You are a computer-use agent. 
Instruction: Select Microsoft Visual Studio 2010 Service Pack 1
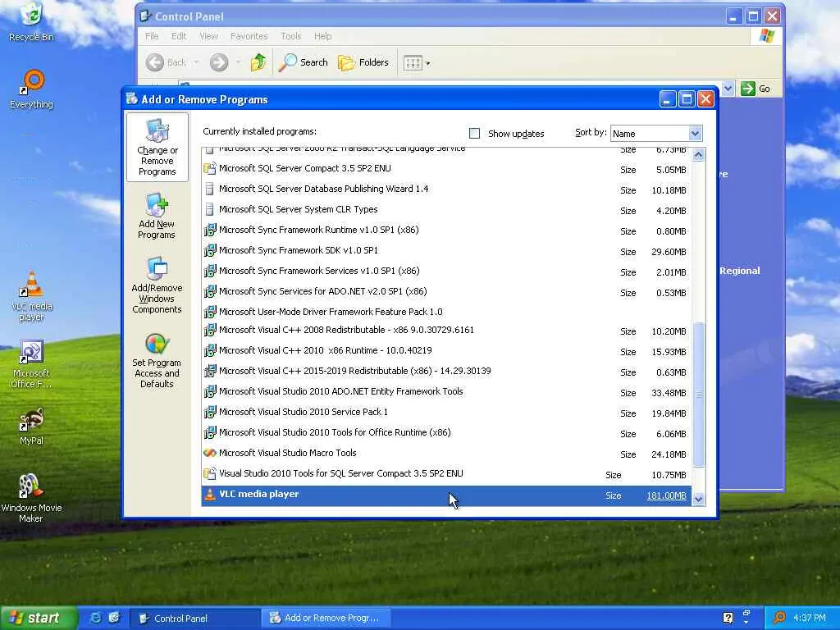click(446, 413)
